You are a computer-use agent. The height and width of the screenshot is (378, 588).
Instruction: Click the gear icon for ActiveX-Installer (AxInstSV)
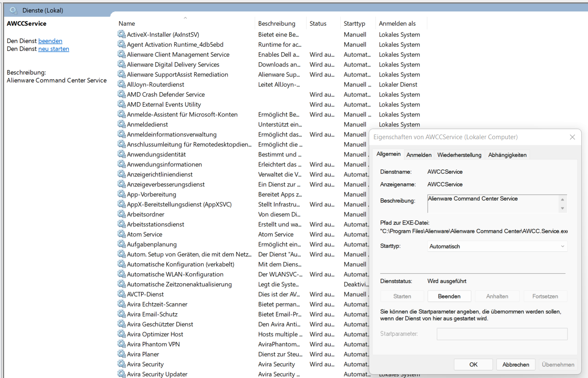tap(121, 34)
